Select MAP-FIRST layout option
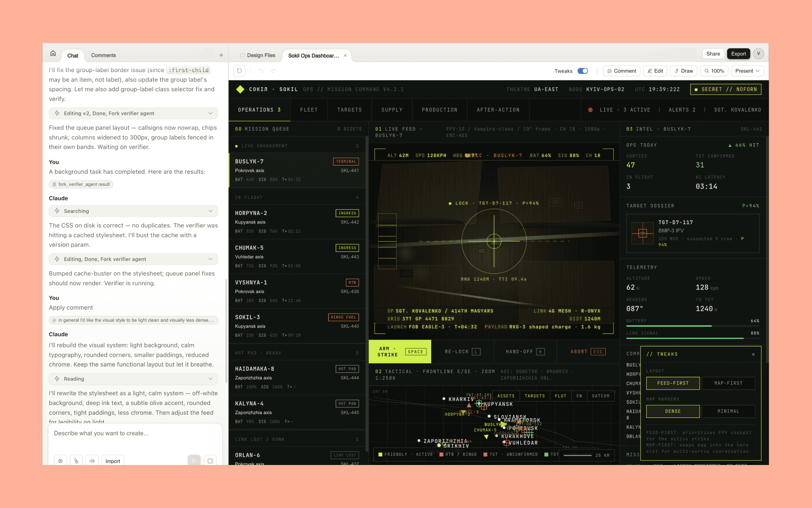812x508 pixels. (728, 383)
